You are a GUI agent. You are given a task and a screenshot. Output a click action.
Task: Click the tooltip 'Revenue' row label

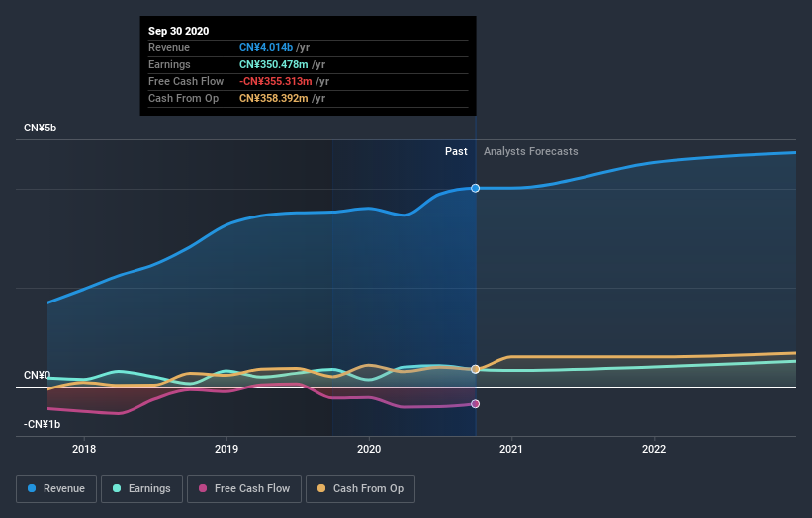point(169,47)
